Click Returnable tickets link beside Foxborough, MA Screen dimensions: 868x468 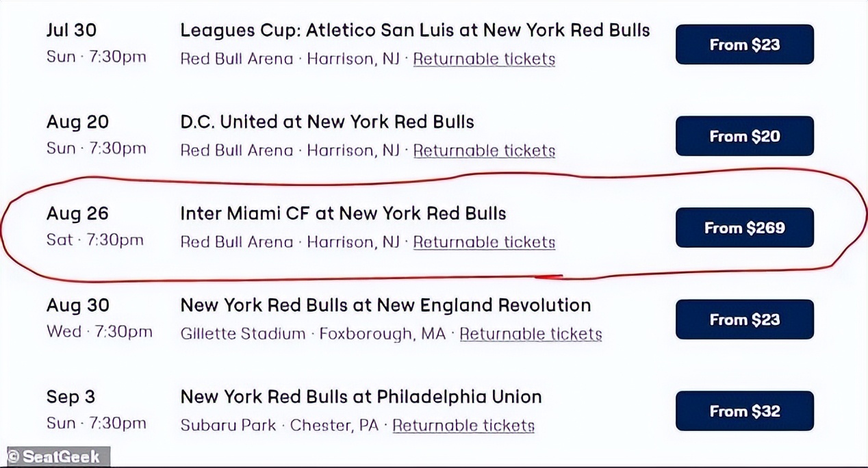tap(531, 334)
